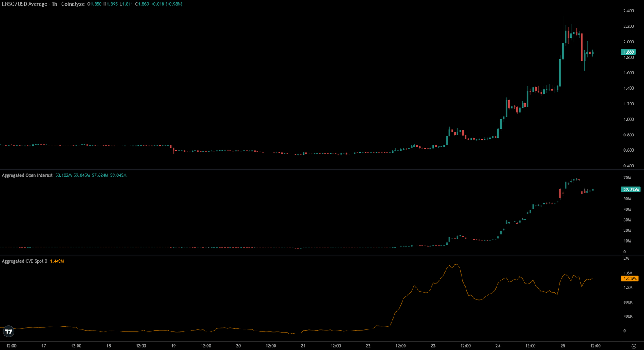644x350 pixels.
Task: Select the Aggregated Open Interest indicator label
Action: [27, 175]
